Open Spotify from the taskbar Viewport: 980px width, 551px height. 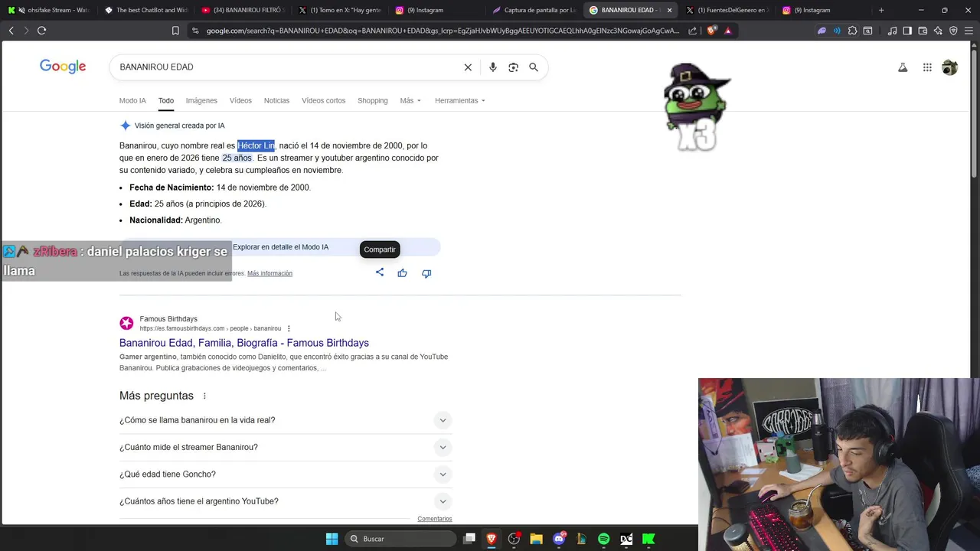pos(603,539)
